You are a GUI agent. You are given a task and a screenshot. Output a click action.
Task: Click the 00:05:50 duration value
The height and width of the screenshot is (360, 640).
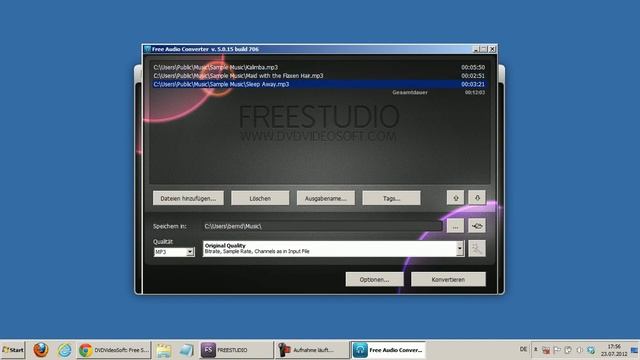pos(473,67)
